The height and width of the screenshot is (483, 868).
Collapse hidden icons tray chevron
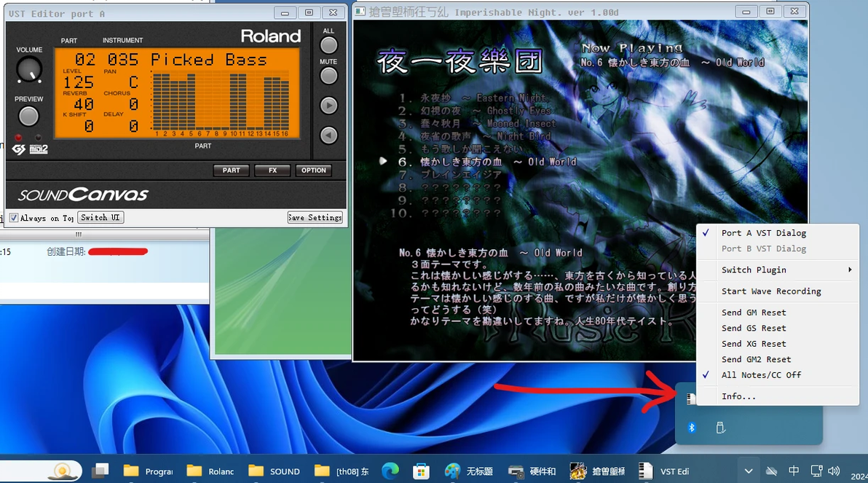tap(749, 471)
